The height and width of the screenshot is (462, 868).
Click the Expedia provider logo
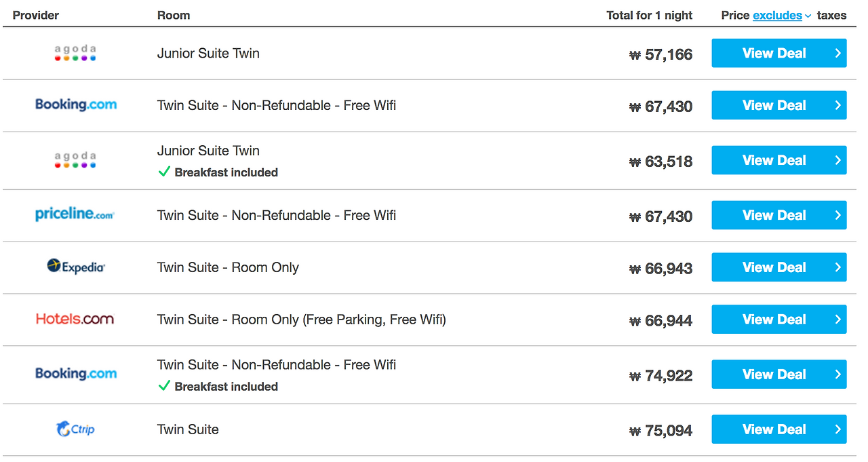76,267
